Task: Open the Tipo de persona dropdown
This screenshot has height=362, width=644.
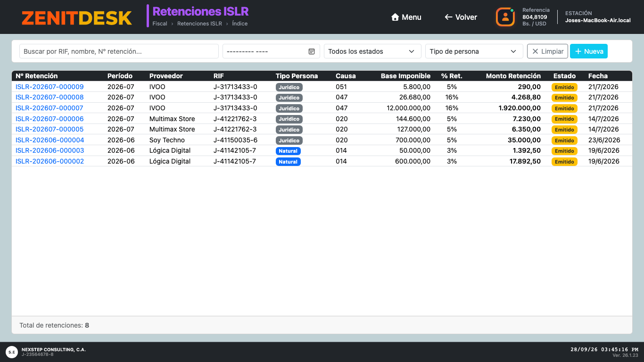Action: 474,51
